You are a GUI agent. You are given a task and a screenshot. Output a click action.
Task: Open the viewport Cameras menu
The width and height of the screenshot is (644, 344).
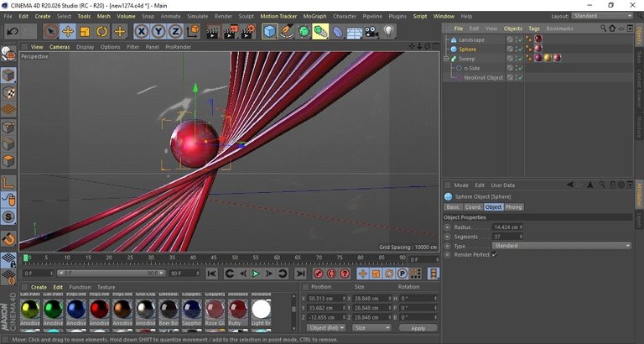[x=60, y=47]
